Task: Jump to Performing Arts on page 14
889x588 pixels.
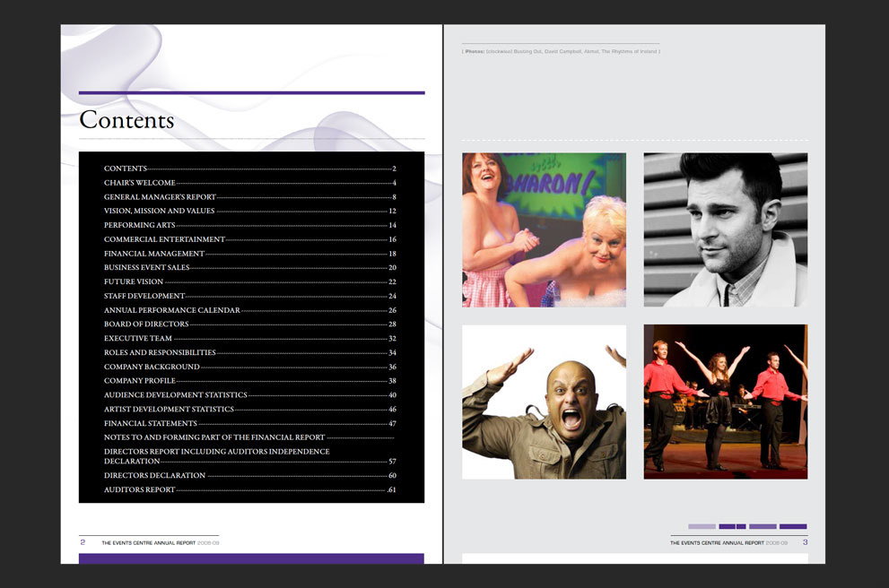Action: click(139, 225)
